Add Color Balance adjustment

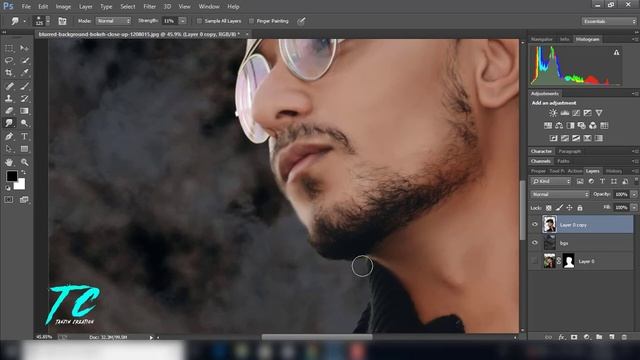(559, 126)
